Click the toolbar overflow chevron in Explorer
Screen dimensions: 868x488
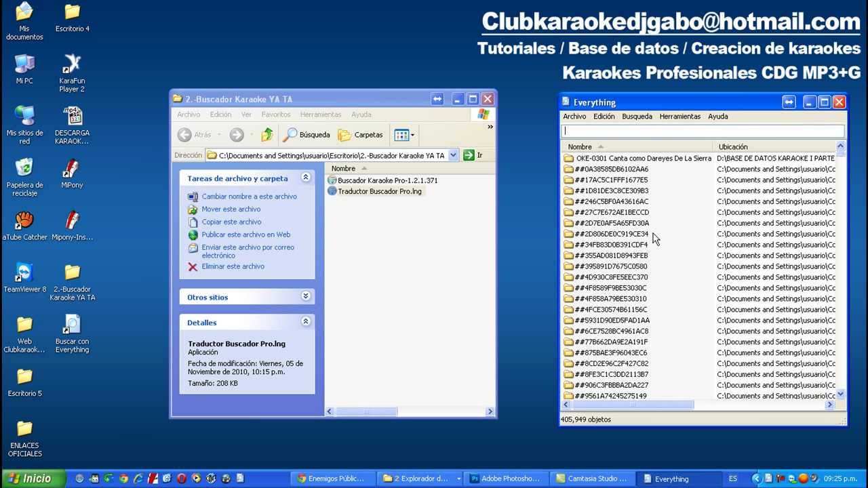coord(490,127)
